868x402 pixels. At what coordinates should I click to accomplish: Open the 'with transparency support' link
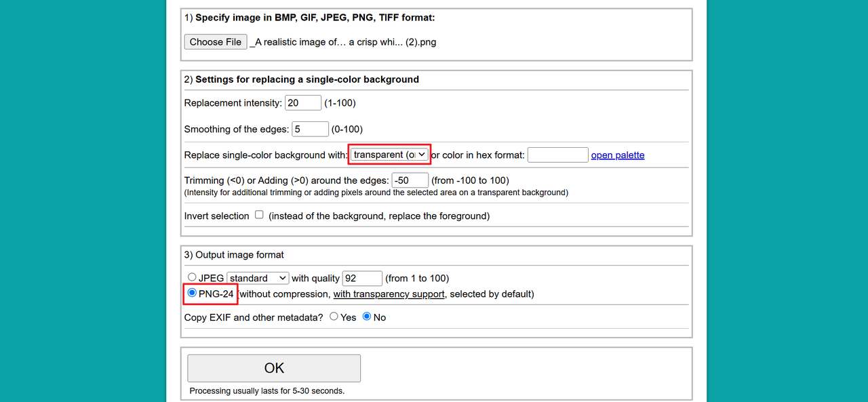tap(389, 294)
